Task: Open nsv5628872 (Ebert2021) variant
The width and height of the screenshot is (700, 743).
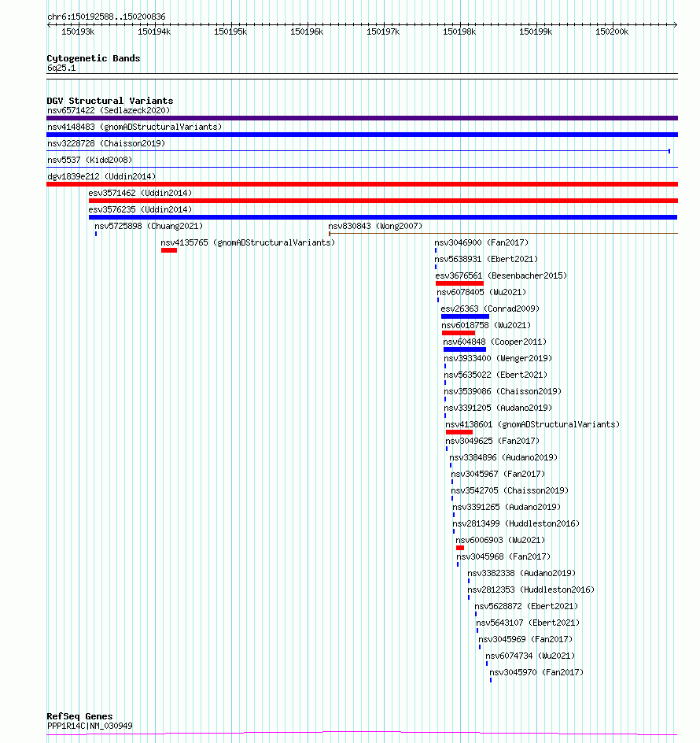Action: [527, 607]
